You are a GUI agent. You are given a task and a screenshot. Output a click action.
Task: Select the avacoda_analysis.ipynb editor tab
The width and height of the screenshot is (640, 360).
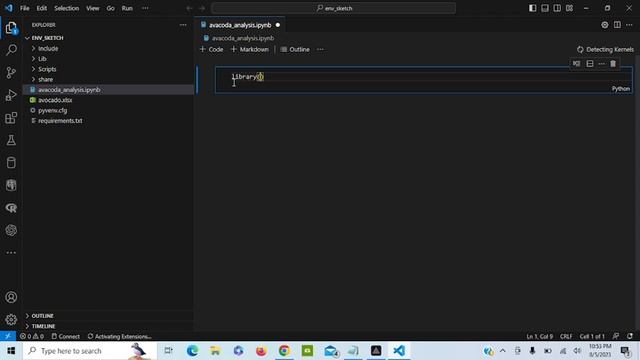click(240, 25)
